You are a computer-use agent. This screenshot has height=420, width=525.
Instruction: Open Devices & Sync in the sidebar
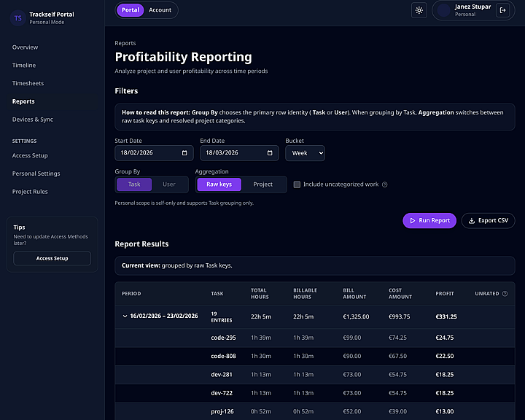click(x=33, y=120)
